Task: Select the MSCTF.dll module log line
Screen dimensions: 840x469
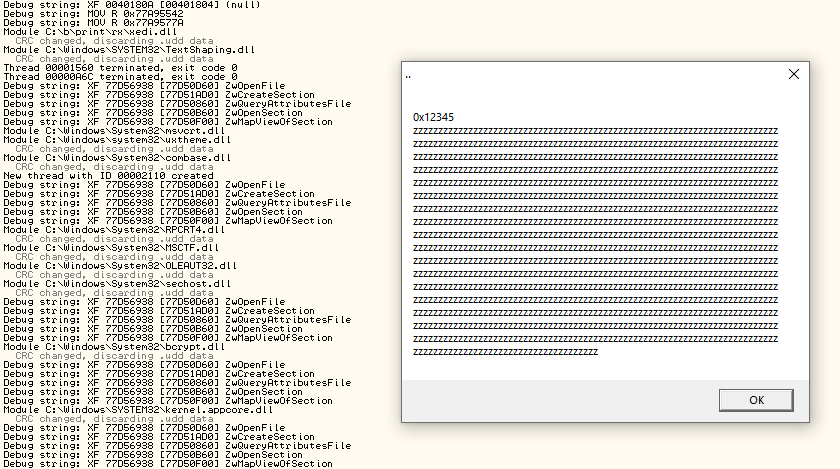Action: pyautogui.click(x=111, y=248)
